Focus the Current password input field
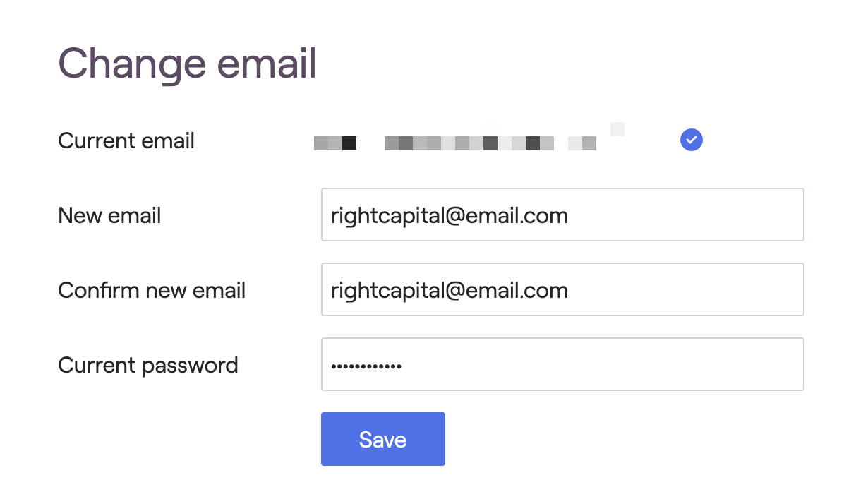 pos(562,364)
